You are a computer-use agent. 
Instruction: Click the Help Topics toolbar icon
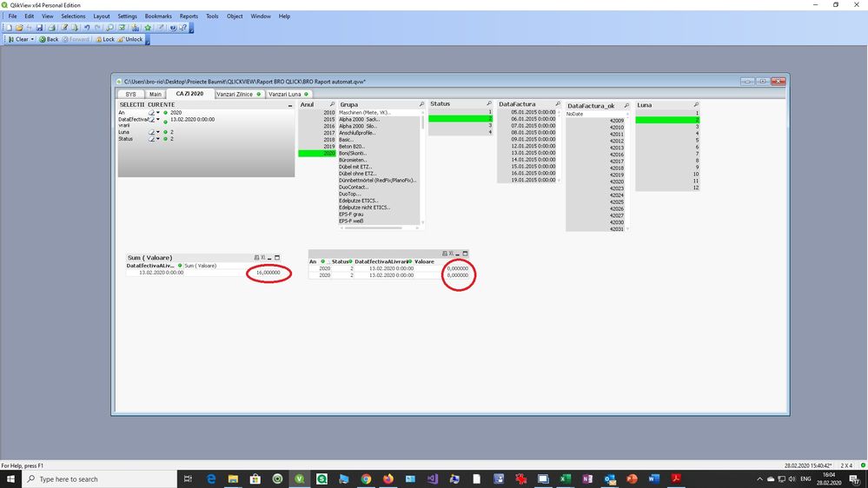click(x=173, y=27)
